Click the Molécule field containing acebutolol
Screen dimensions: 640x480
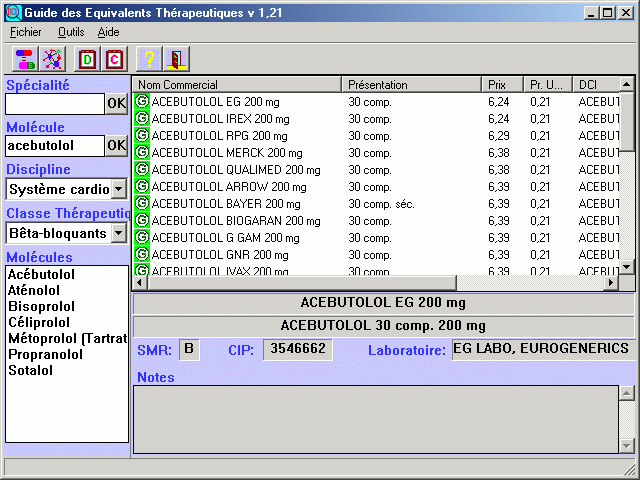pyautogui.click(x=55, y=145)
